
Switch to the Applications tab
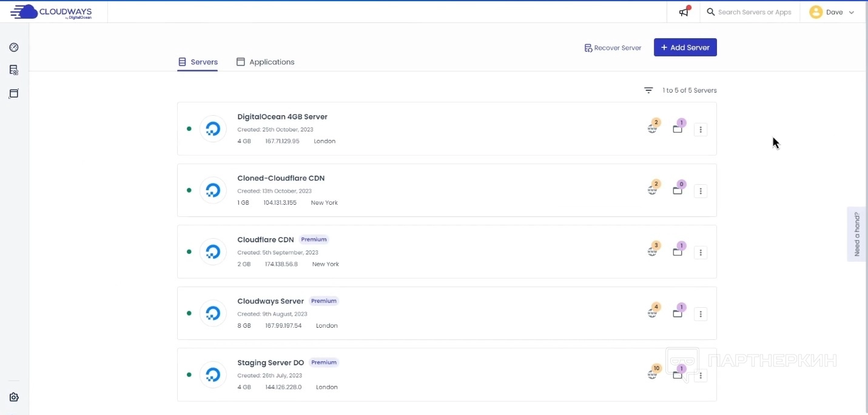click(x=265, y=62)
